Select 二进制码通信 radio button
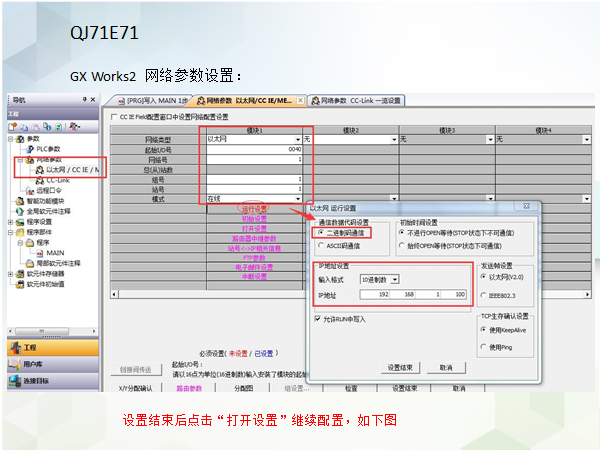This screenshot has width=600, height=450. pyautogui.click(x=321, y=232)
